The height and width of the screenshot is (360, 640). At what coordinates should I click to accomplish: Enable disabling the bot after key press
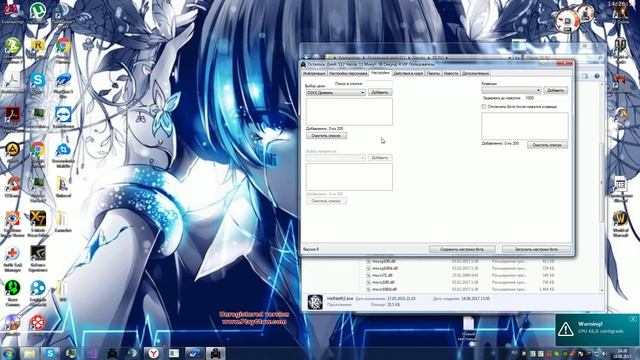click(484, 107)
